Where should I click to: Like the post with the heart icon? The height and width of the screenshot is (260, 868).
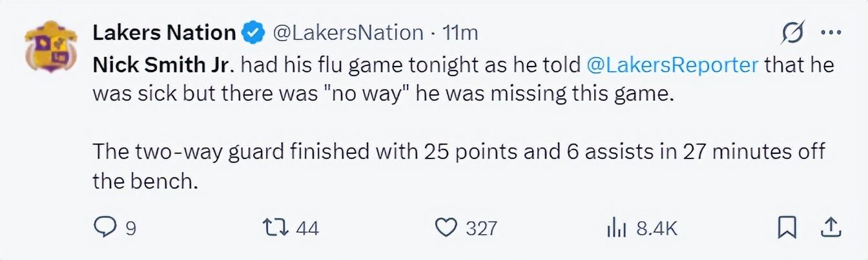[x=445, y=227]
